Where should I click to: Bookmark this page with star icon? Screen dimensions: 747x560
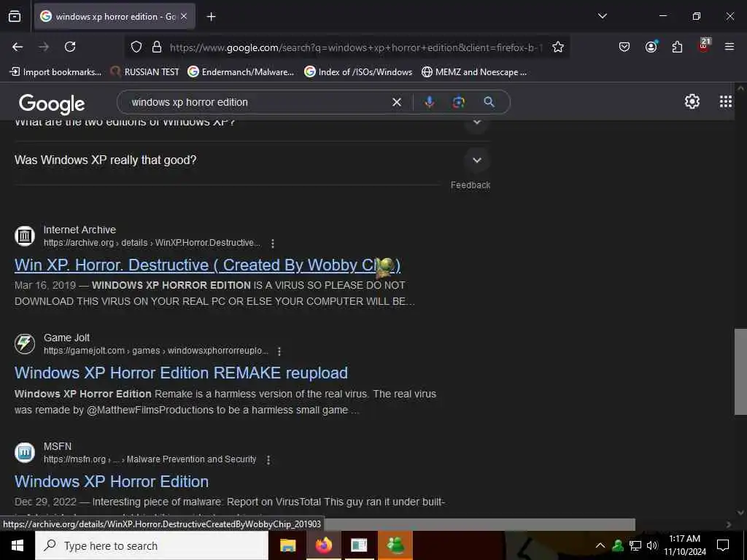click(x=558, y=47)
